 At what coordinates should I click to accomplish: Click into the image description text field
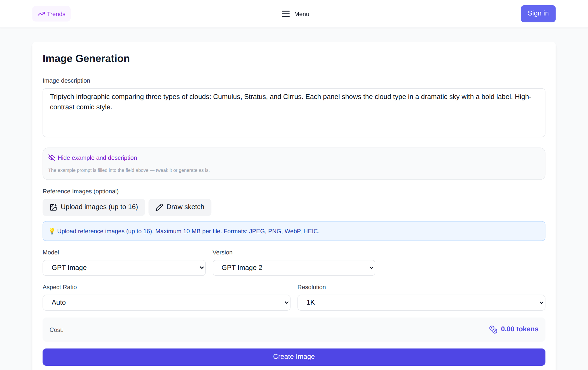click(x=294, y=113)
